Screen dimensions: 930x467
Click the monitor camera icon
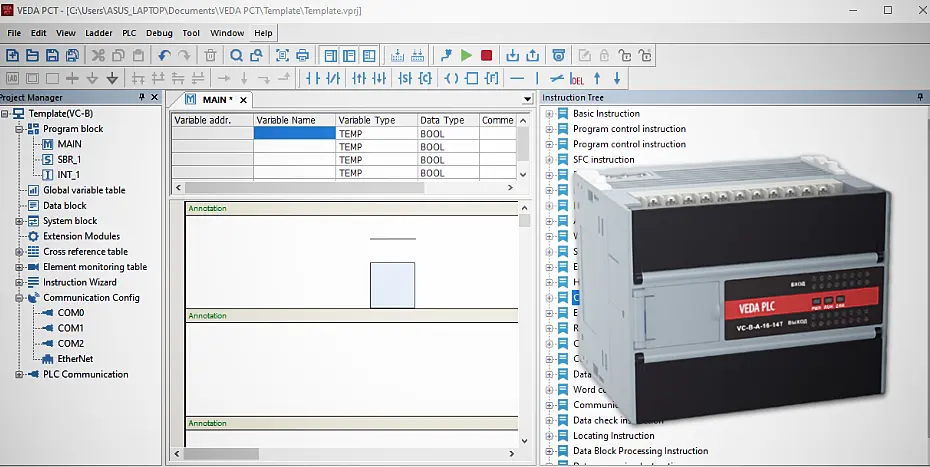(x=559, y=55)
